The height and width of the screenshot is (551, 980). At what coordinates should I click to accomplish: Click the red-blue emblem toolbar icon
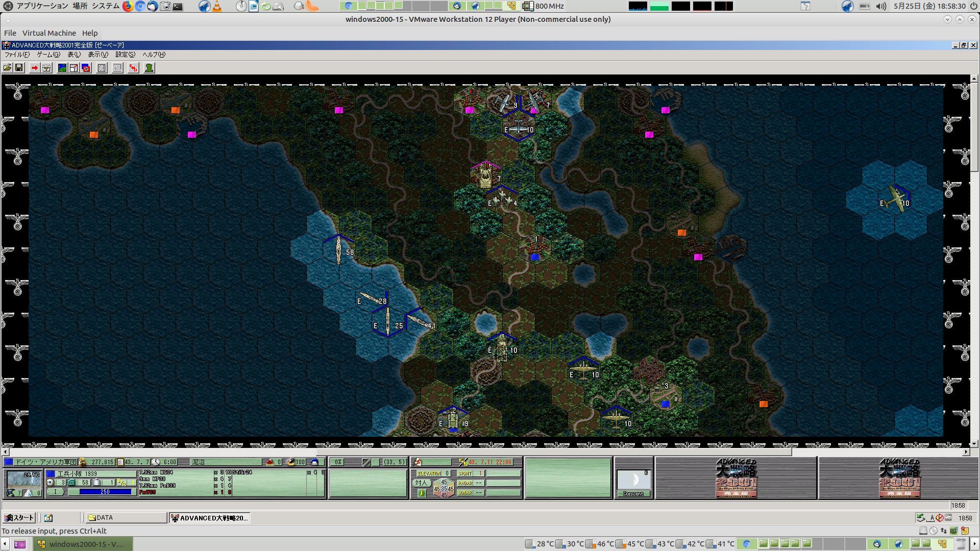coord(86,68)
